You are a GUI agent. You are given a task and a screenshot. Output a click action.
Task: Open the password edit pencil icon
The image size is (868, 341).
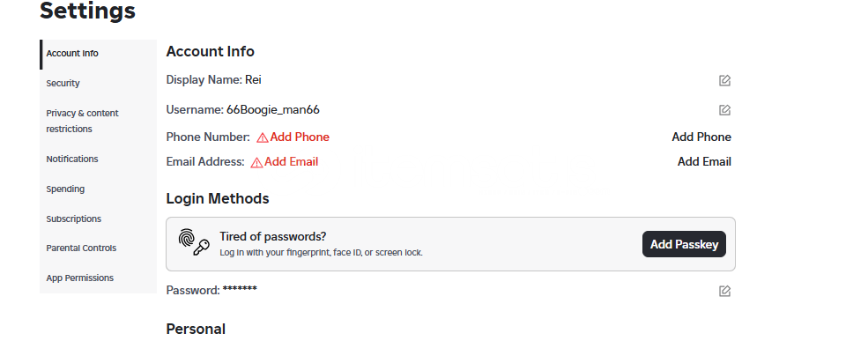tap(724, 291)
